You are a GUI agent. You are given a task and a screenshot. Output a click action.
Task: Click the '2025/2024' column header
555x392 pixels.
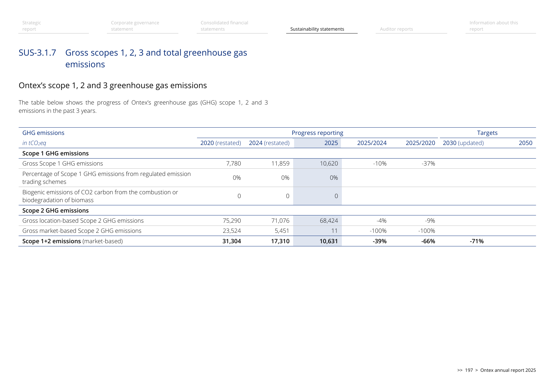pyautogui.click(x=372, y=143)
